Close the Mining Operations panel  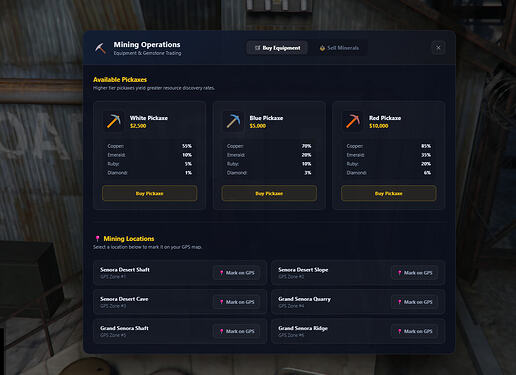438,48
